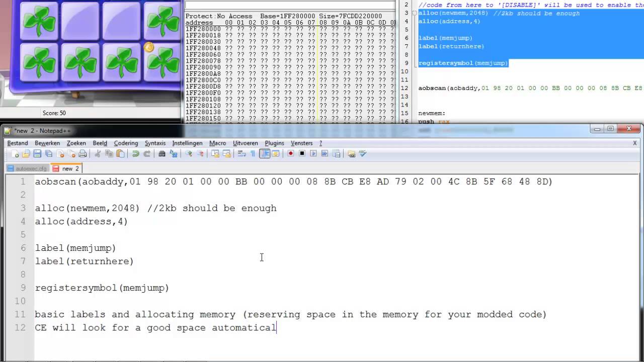Click the Paste clipboard icon

(120, 153)
